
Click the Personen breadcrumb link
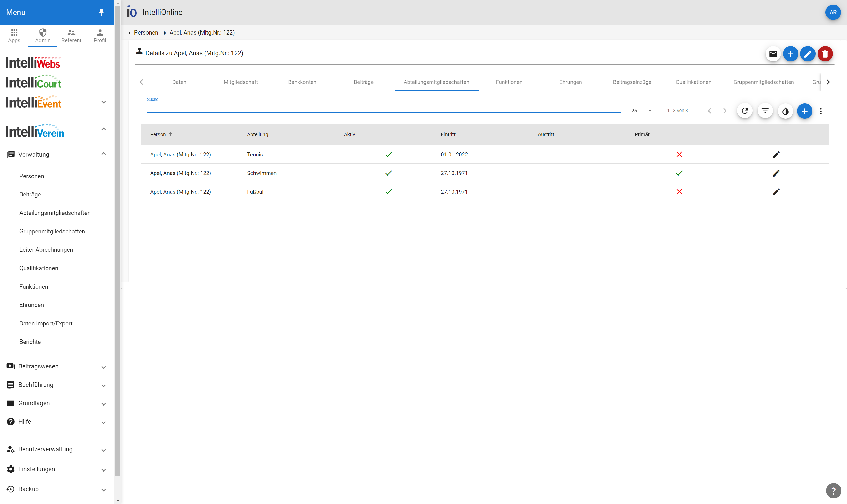146,32
